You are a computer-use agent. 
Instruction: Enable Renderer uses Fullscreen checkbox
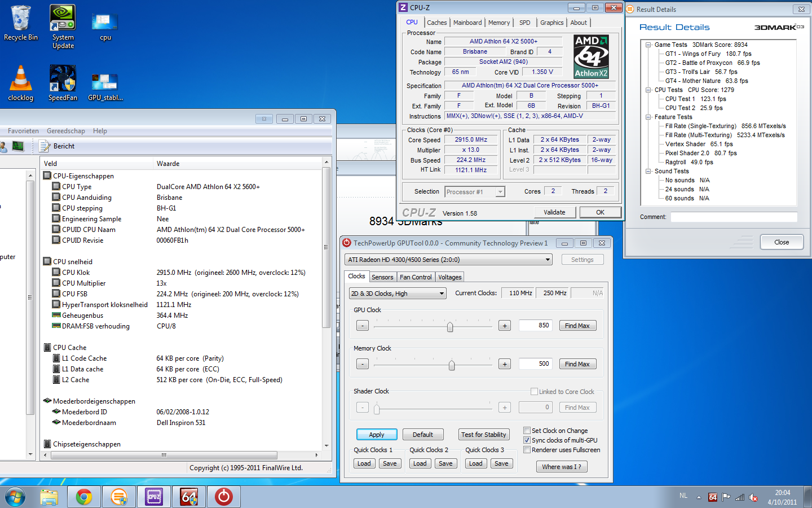pos(527,449)
